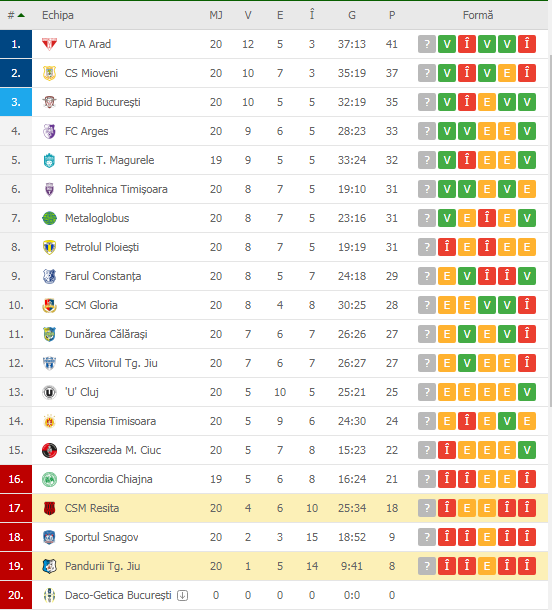Click the UTA Arad club crest

pyautogui.click(x=49, y=44)
